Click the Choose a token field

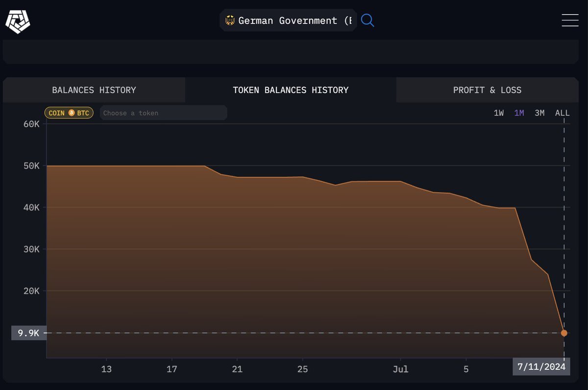click(x=163, y=113)
